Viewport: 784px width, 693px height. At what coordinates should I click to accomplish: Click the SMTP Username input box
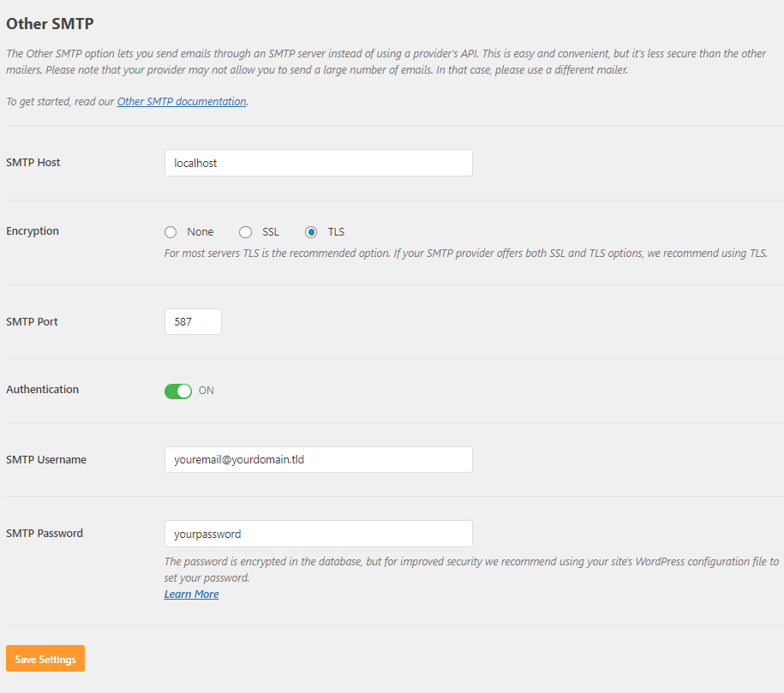click(x=319, y=459)
